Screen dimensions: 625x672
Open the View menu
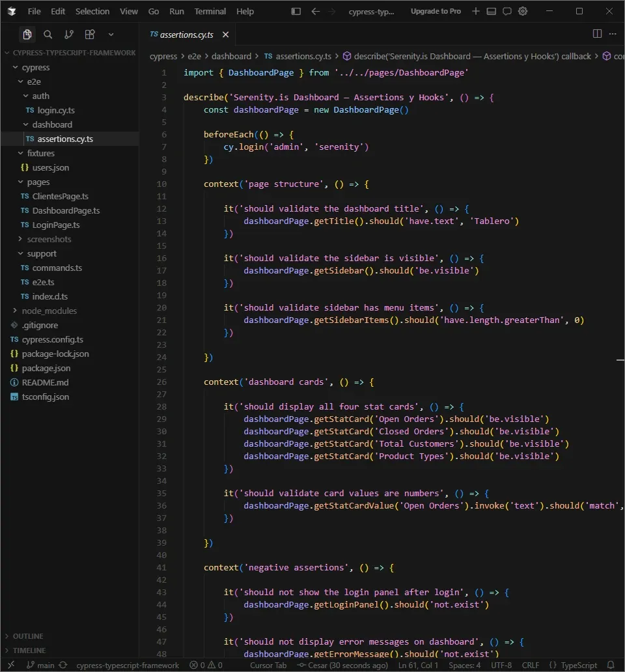128,11
